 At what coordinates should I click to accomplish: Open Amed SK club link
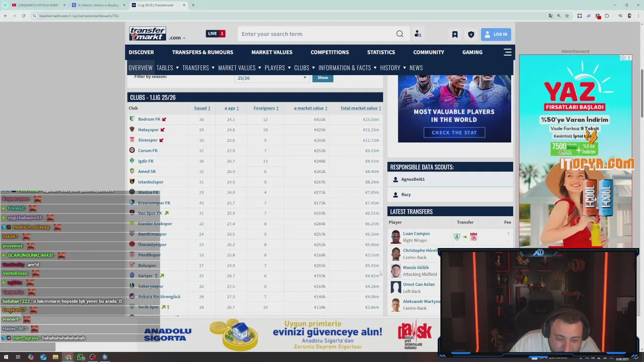[147, 171]
